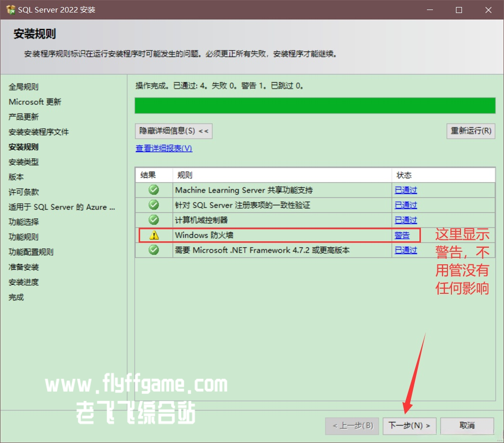The width and height of the screenshot is (504, 443).
Task: Click green check icon for 计算机域控制器 rule
Action: tap(154, 220)
